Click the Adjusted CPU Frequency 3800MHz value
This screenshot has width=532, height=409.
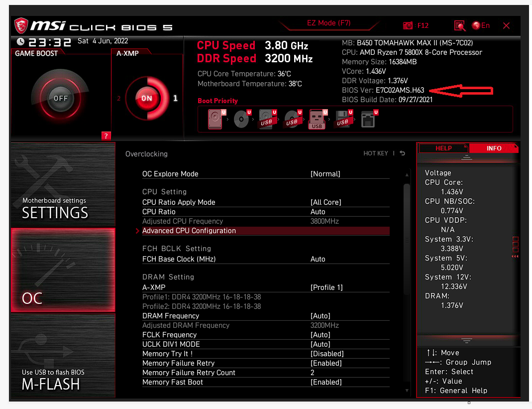click(324, 221)
